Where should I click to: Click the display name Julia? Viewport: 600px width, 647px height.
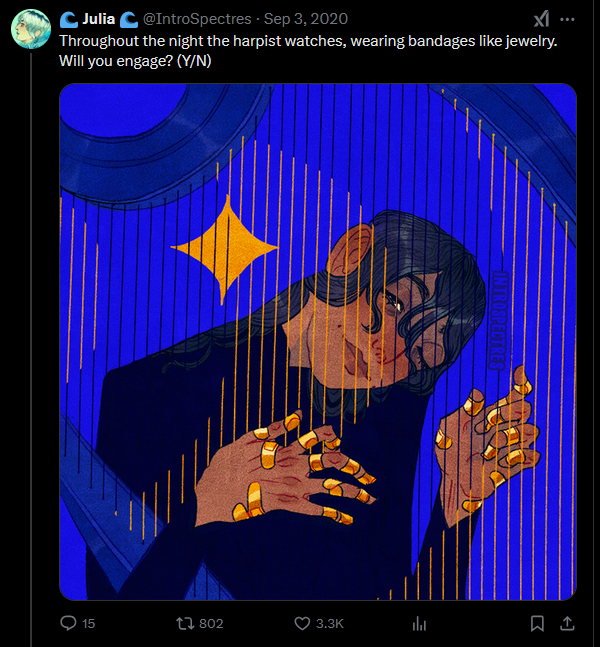coord(99,19)
